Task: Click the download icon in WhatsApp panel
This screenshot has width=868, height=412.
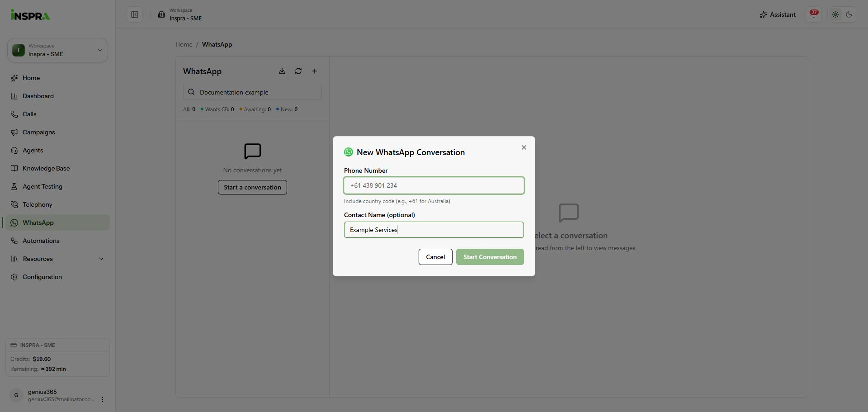Action: click(282, 71)
